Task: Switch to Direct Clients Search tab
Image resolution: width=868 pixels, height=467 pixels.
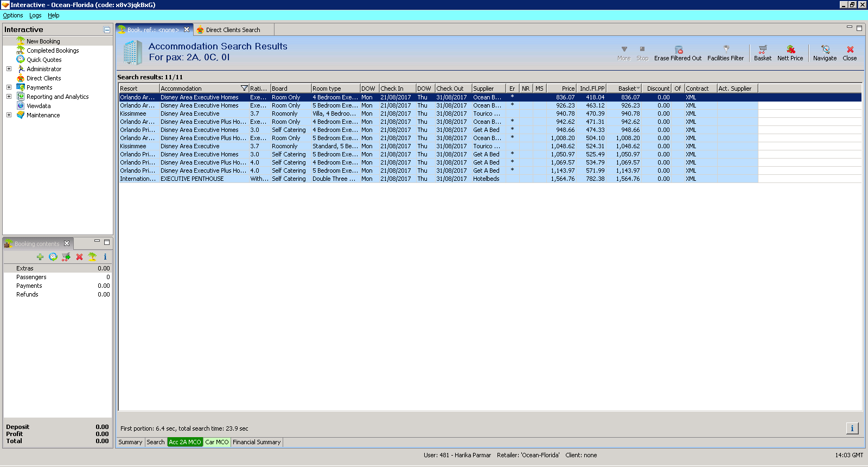Action: tap(233, 30)
